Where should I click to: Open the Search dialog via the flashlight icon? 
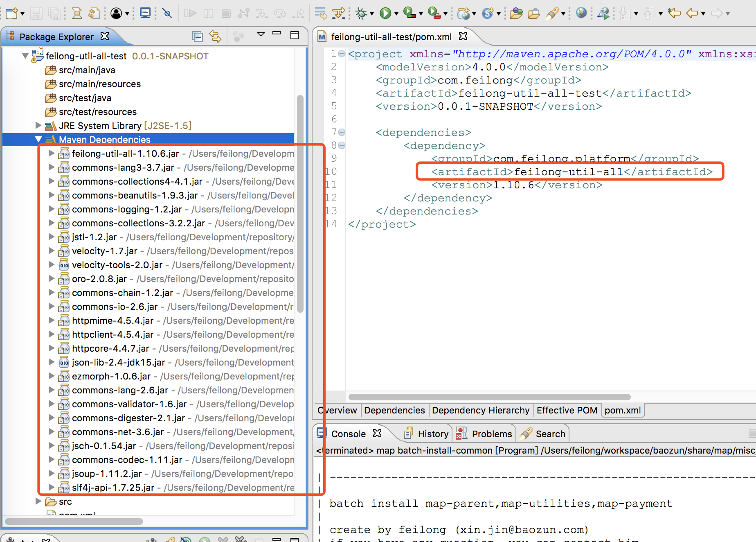[x=552, y=14]
